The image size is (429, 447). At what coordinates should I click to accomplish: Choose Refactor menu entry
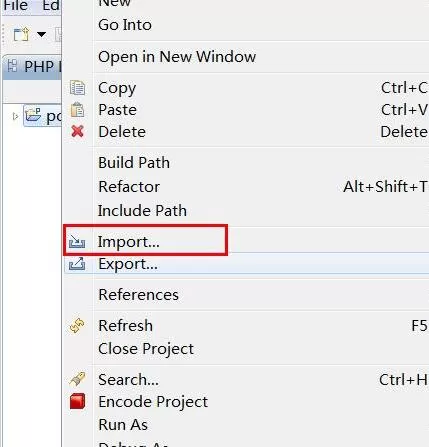129,187
